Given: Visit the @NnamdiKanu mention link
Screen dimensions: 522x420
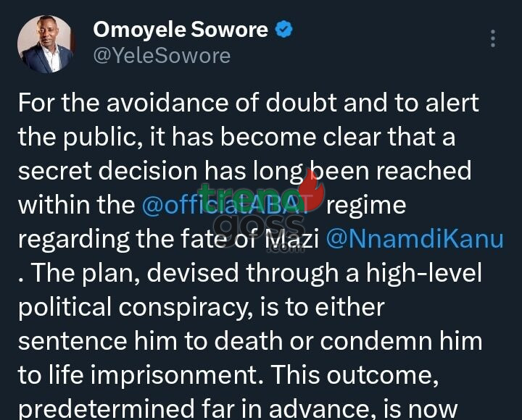Looking at the screenshot, I should (415, 239).
